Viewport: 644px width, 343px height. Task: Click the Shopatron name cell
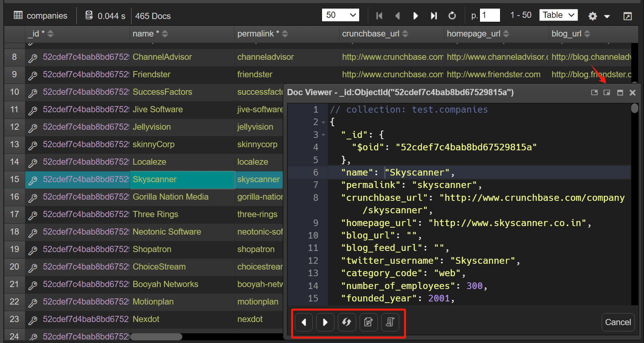coord(182,249)
